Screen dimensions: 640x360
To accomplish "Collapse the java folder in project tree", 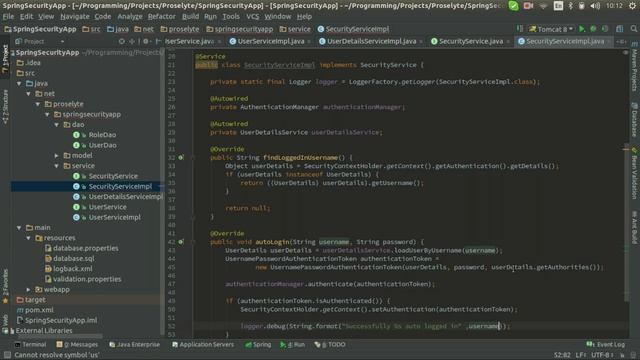I will coord(19,84).
